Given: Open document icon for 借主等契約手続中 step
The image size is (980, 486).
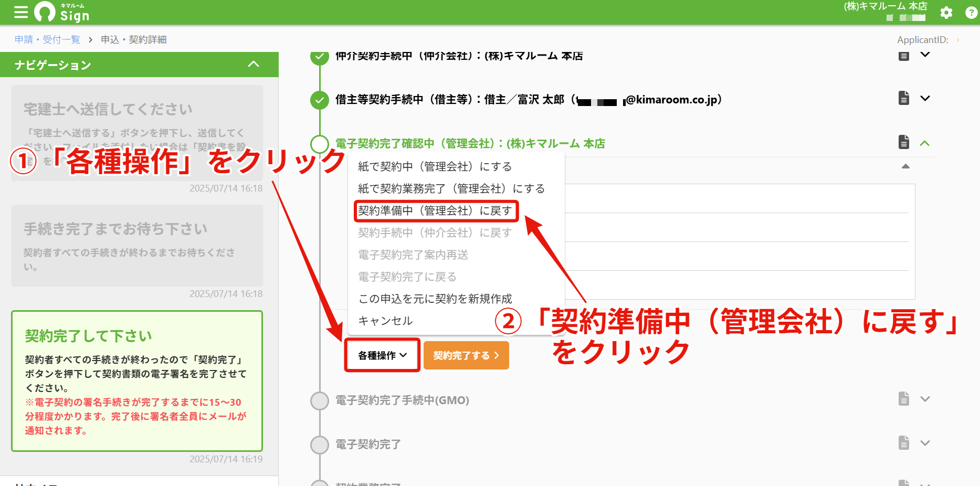Looking at the screenshot, I should 904,98.
